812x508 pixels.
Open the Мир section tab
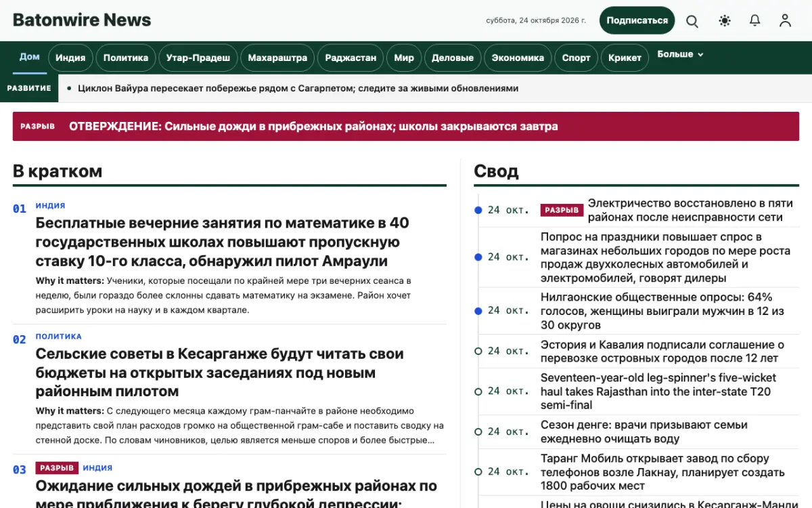pyautogui.click(x=404, y=58)
